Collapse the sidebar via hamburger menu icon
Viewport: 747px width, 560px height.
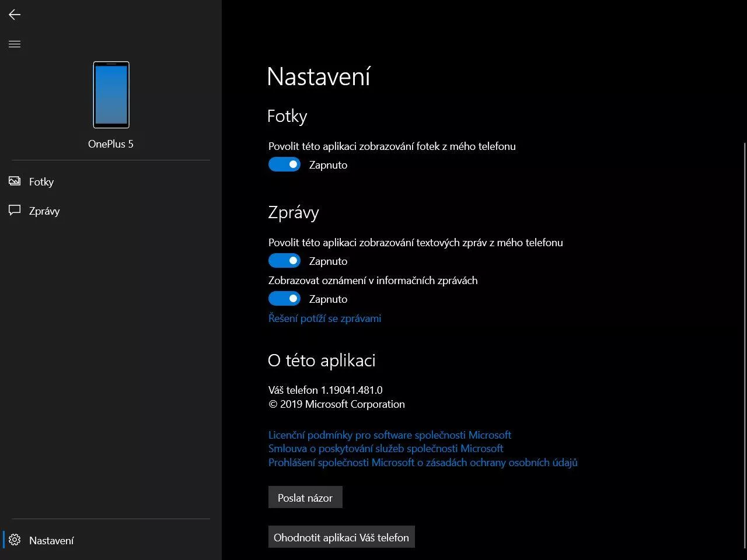(x=15, y=44)
